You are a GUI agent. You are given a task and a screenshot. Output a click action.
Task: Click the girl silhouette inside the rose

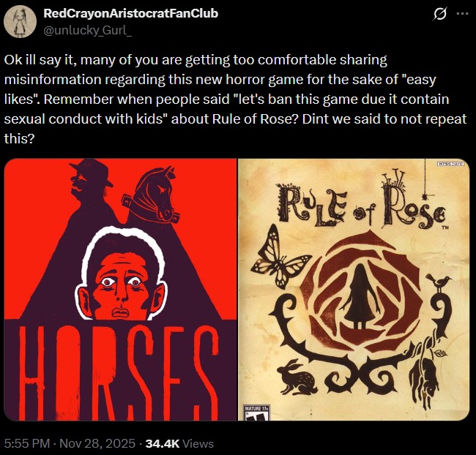click(x=361, y=297)
